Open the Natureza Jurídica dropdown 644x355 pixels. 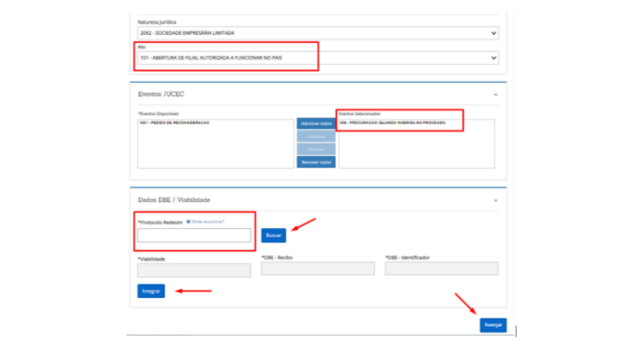[x=317, y=33]
